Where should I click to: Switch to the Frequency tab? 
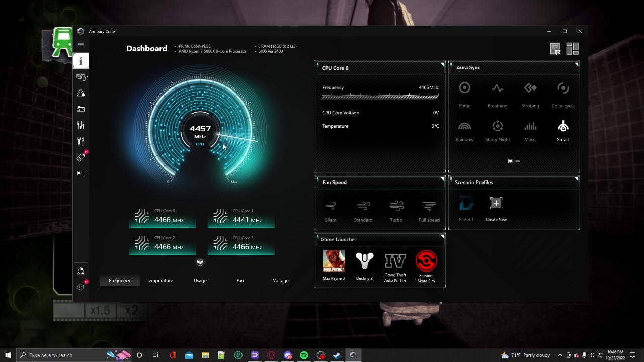(120, 281)
